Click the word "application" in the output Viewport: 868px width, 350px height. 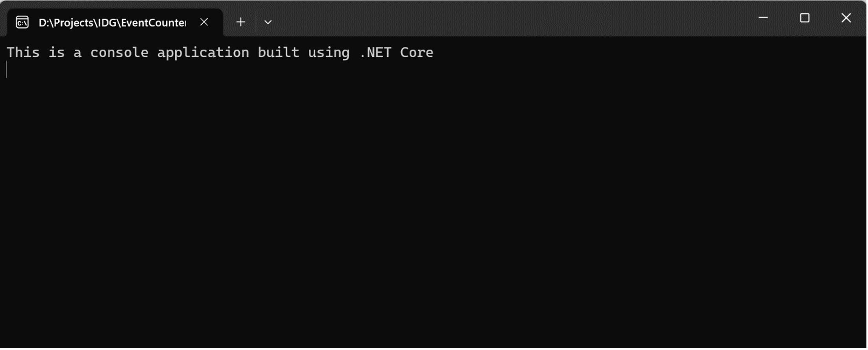click(203, 53)
